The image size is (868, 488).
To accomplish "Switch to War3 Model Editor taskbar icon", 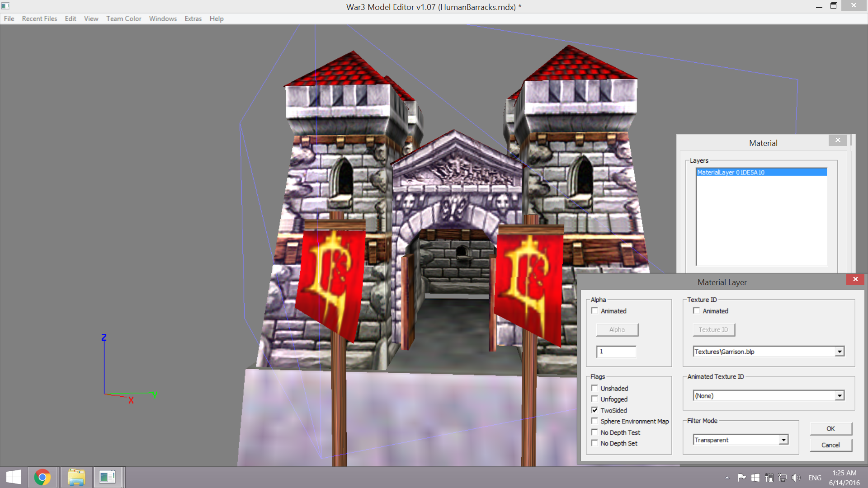I will point(108,477).
